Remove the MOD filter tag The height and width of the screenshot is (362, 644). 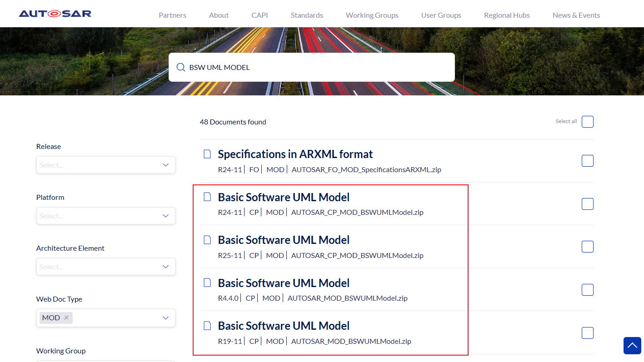pyautogui.click(x=66, y=317)
